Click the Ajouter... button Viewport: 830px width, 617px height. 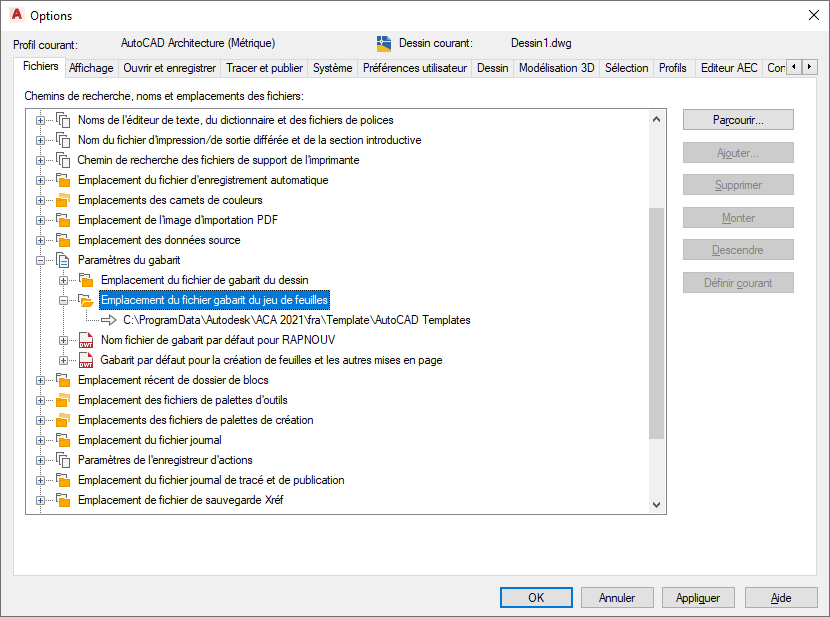738,153
